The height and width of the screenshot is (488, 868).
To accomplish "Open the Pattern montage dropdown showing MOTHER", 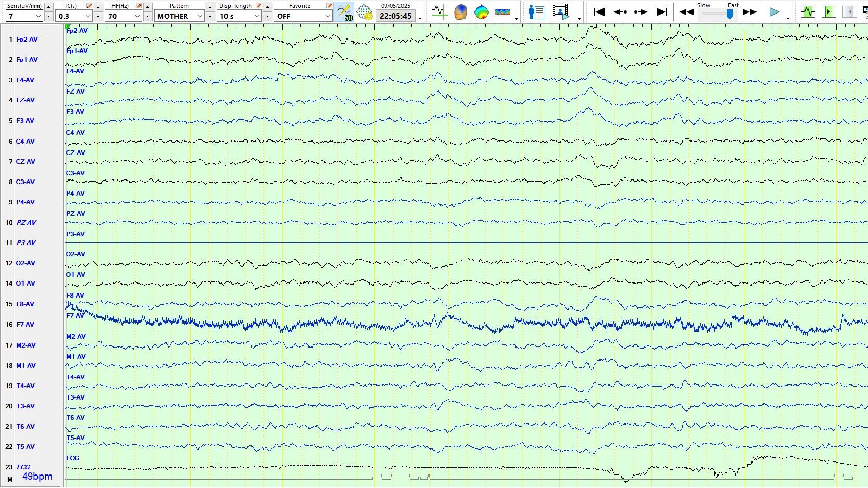I will click(x=179, y=16).
